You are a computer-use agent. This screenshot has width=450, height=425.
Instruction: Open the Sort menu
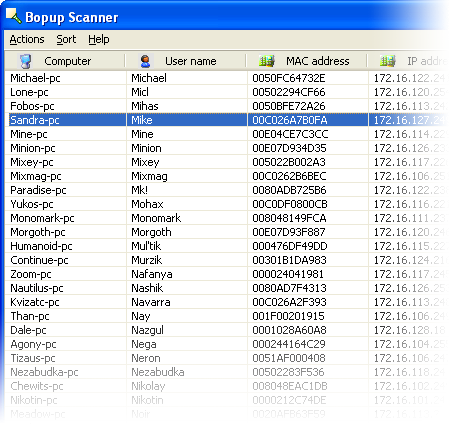click(66, 39)
